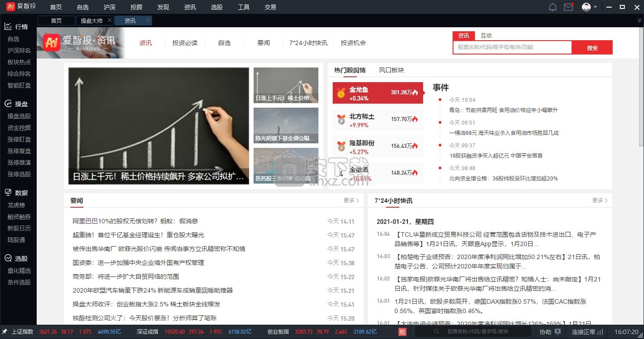
Task: Open the 选股 sidebar section icon
Action: [x=8, y=258]
